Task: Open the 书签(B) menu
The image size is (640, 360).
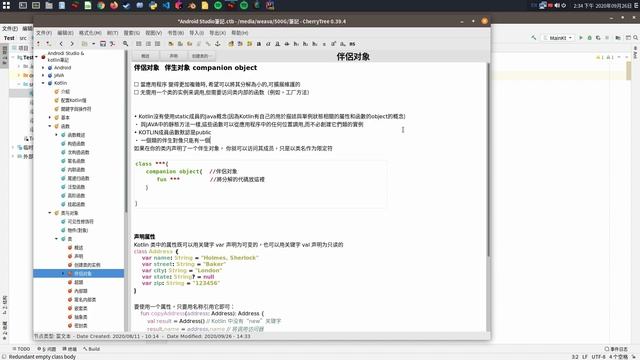Action: [176, 33]
